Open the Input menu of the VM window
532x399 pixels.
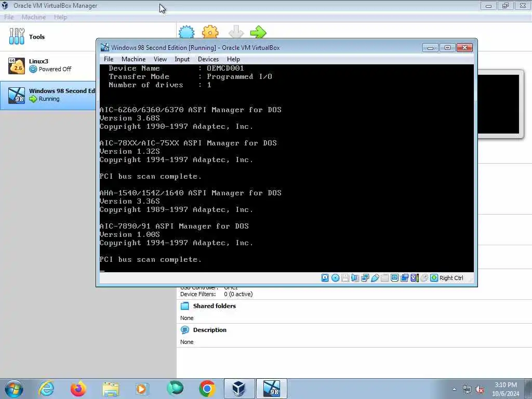[182, 59]
